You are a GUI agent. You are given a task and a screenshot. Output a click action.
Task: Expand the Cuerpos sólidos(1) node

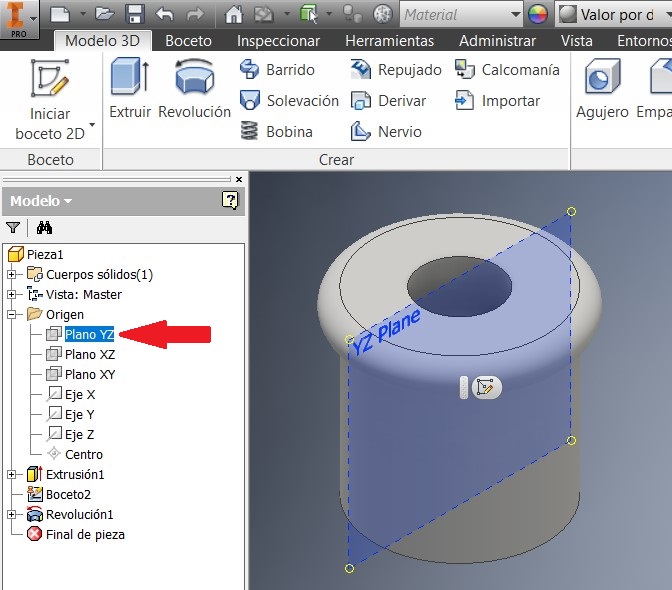coord(12,274)
